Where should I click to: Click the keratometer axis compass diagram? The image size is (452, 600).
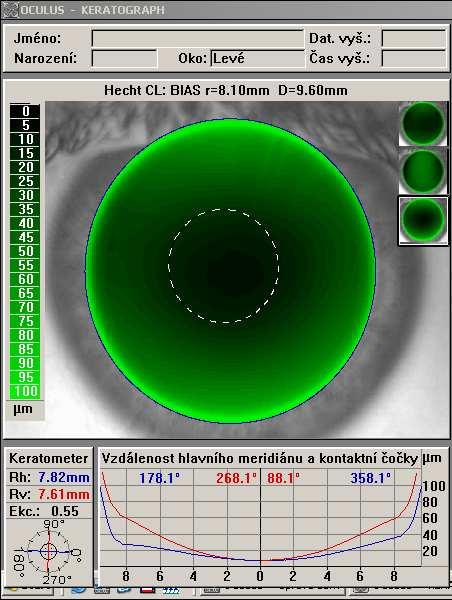[49, 552]
